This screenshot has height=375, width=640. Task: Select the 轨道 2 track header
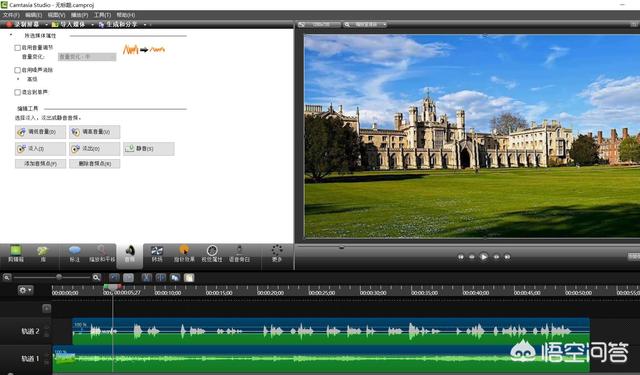coord(26,331)
